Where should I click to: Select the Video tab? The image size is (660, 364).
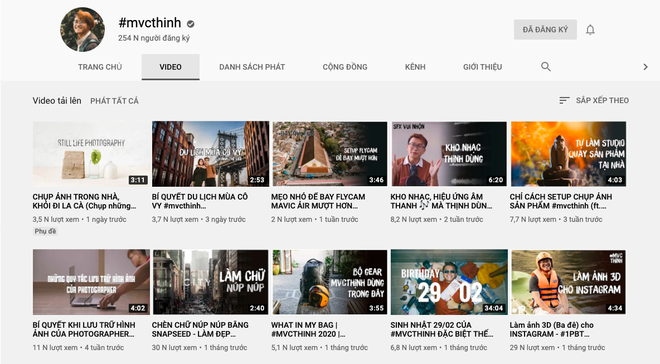tap(170, 67)
